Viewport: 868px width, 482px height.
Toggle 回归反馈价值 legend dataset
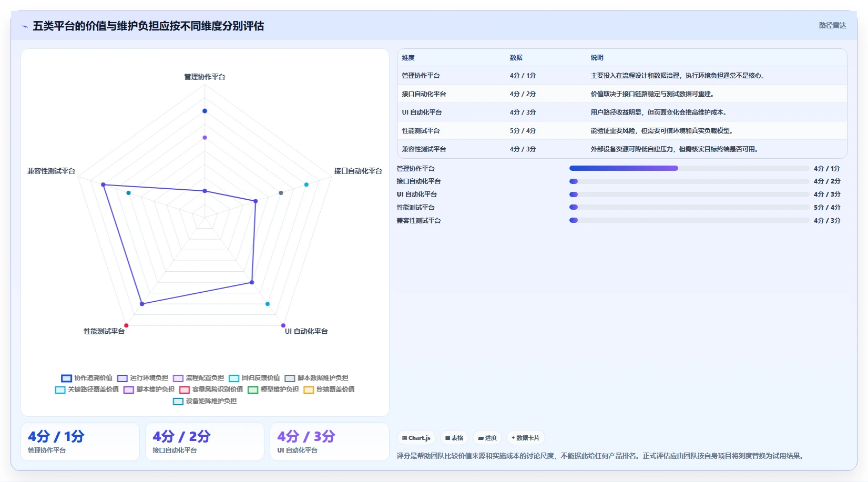click(254, 378)
